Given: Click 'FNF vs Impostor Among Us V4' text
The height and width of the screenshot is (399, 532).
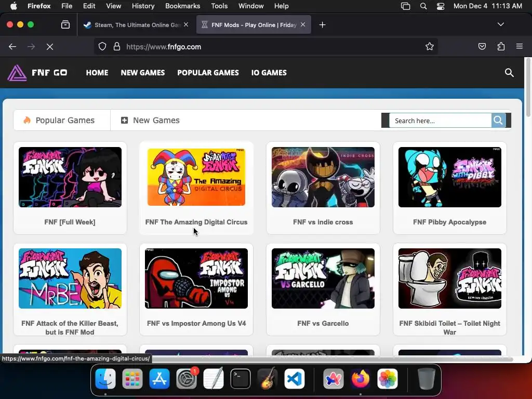Looking at the screenshot, I should coord(196,323).
